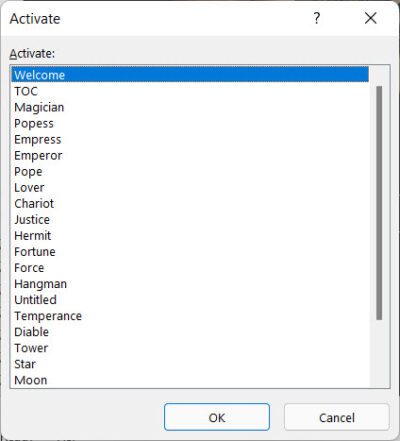
Task: Select Welcome sheet in list
Action: [190, 75]
